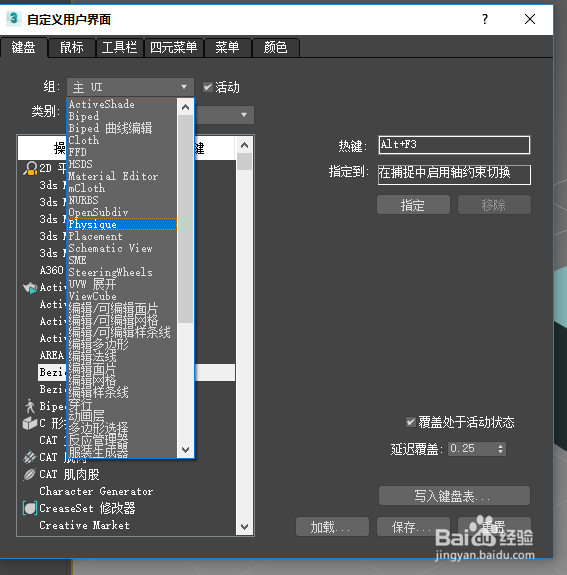Viewport: 567px width, 575px height.
Task: Select UVW 展开 in the dropdown list
Action: tap(122, 284)
